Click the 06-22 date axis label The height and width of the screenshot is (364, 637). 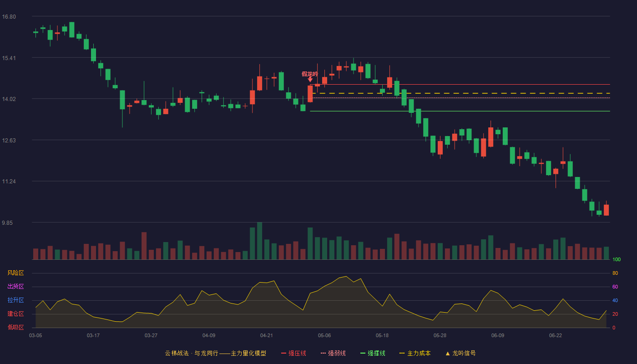[556, 335]
